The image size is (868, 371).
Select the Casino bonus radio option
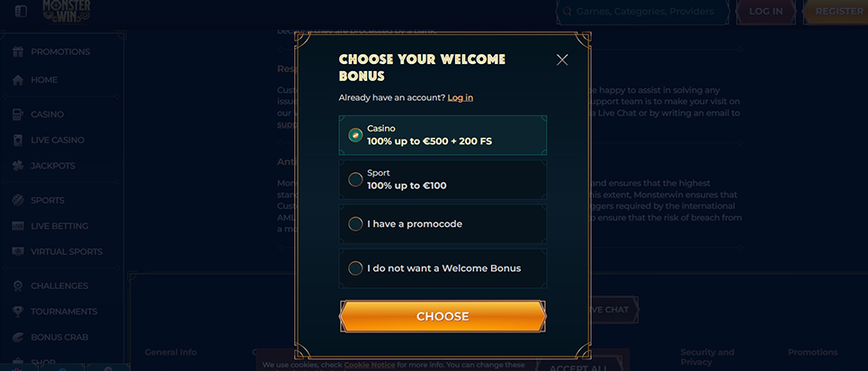[443, 135]
